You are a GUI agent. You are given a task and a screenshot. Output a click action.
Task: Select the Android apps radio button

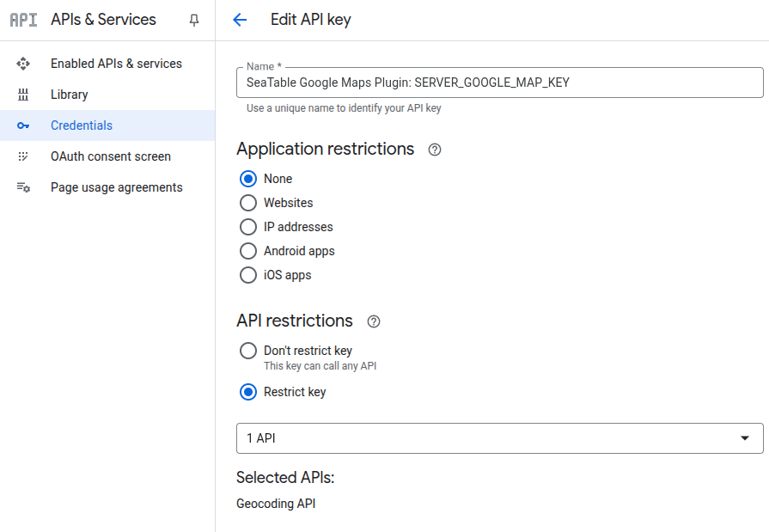coord(248,251)
